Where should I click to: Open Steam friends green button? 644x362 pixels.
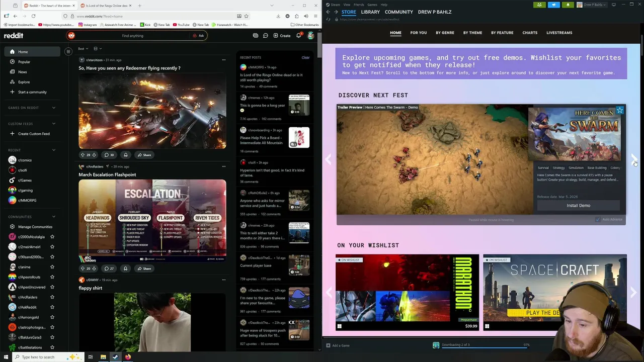[539, 5]
